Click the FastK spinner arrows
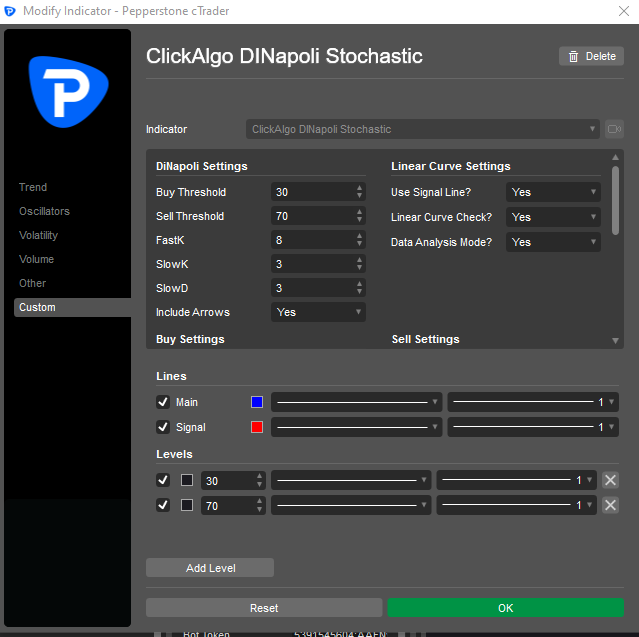The image size is (639, 637). 359,240
